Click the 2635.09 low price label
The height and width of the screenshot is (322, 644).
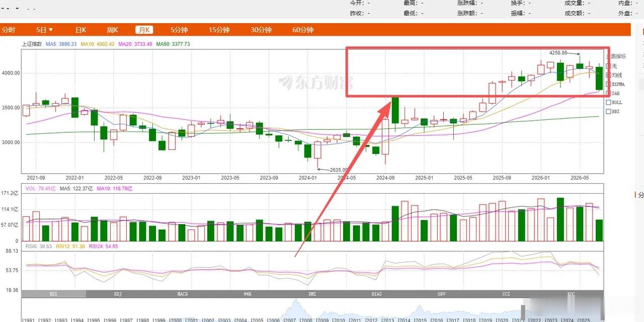[340, 170]
